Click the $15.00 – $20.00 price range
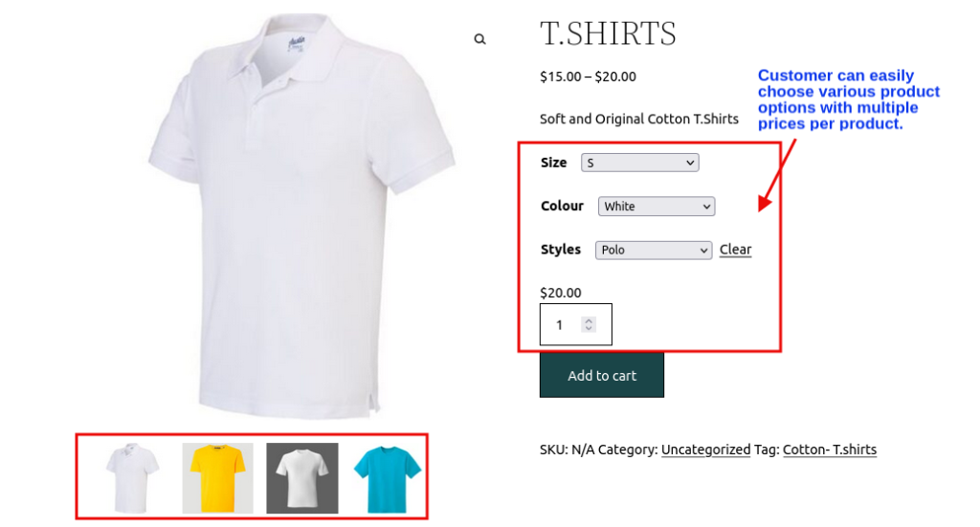Screen dimensions: 980x527 (x=589, y=77)
